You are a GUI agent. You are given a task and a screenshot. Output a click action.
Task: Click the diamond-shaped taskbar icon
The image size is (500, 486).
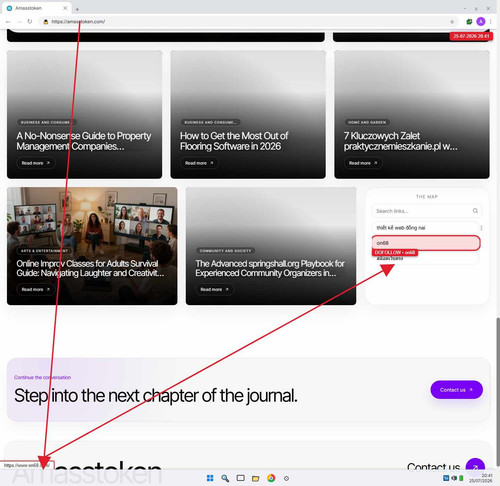point(286,478)
